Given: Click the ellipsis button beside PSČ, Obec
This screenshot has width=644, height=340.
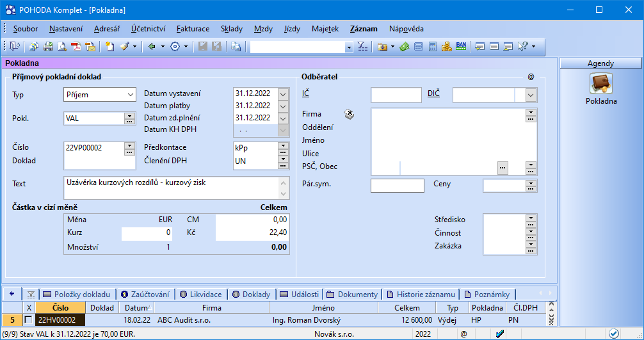Looking at the screenshot, I should click(503, 167).
